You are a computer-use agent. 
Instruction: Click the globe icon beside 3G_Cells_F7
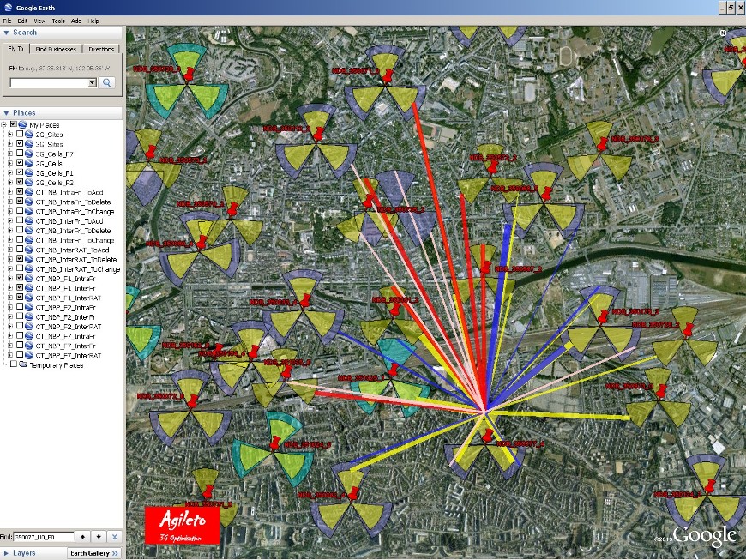click(30, 154)
